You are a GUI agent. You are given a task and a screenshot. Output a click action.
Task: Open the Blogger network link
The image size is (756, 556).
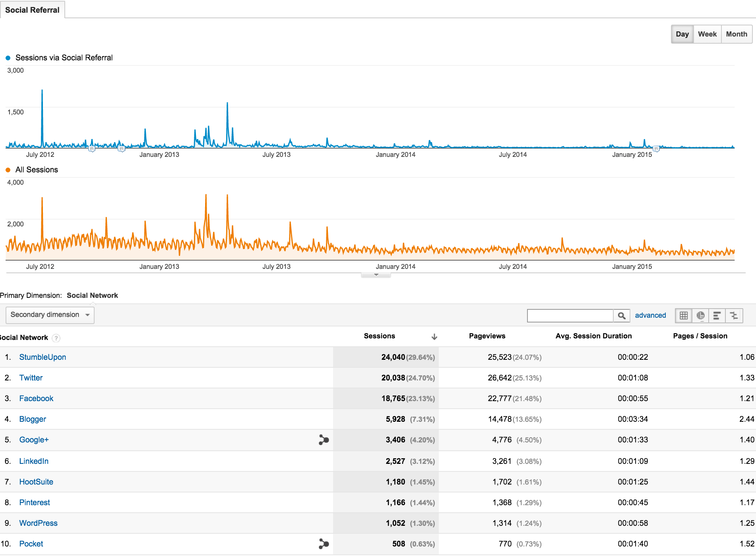[33, 419]
